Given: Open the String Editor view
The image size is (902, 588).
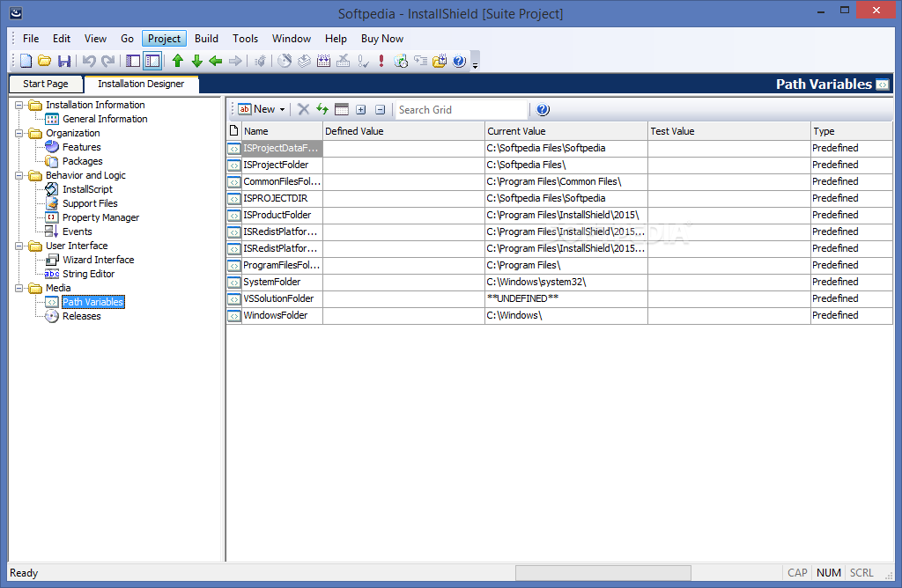Looking at the screenshot, I should [89, 274].
